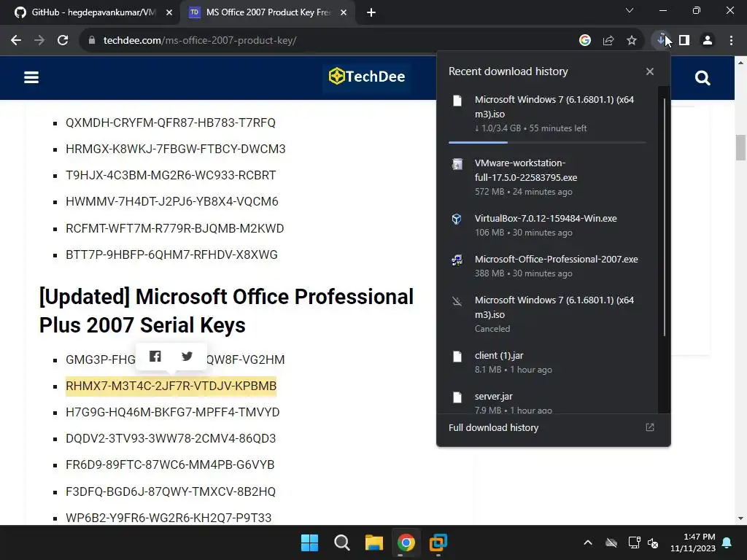Open a new browser tab
The width and height of the screenshot is (747, 560).
click(371, 13)
